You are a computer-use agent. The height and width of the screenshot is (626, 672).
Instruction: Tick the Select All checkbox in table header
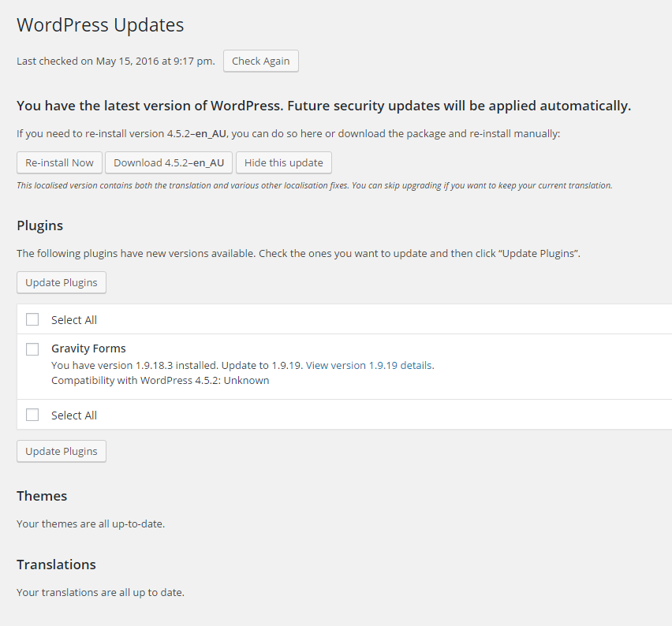32,319
